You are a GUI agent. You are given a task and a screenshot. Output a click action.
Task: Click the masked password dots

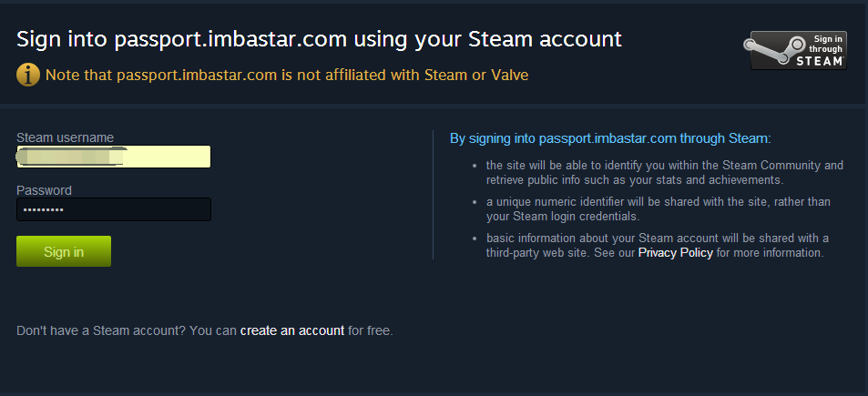click(x=42, y=210)
